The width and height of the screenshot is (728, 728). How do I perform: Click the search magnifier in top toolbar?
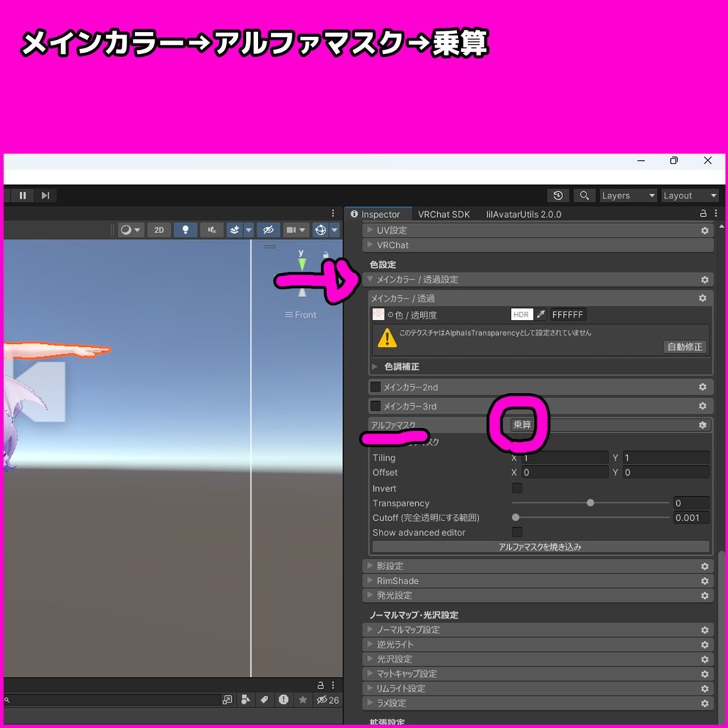[x=584, y=196]
